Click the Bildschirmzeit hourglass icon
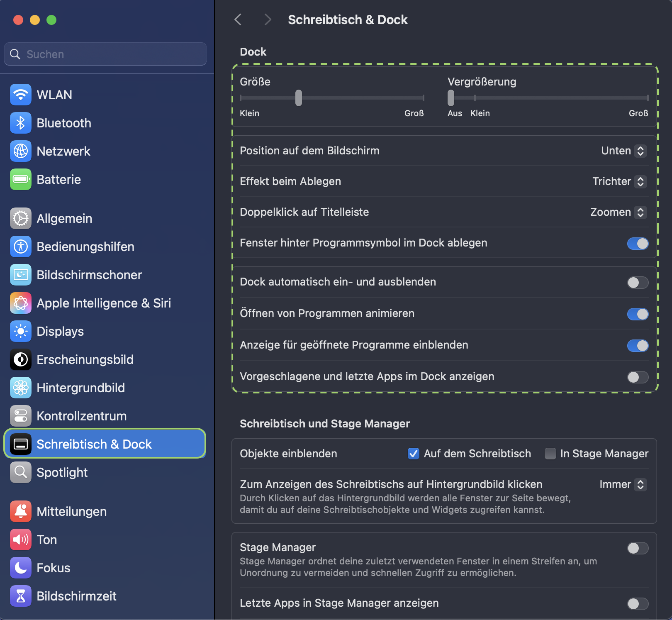 click(21, 596)
